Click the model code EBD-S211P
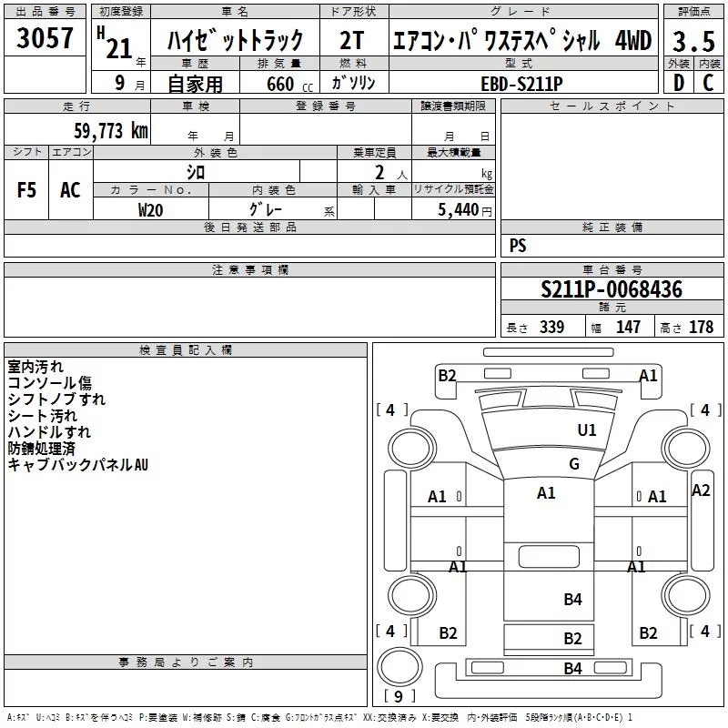This screenshot has height=728, width=728. 522,84
